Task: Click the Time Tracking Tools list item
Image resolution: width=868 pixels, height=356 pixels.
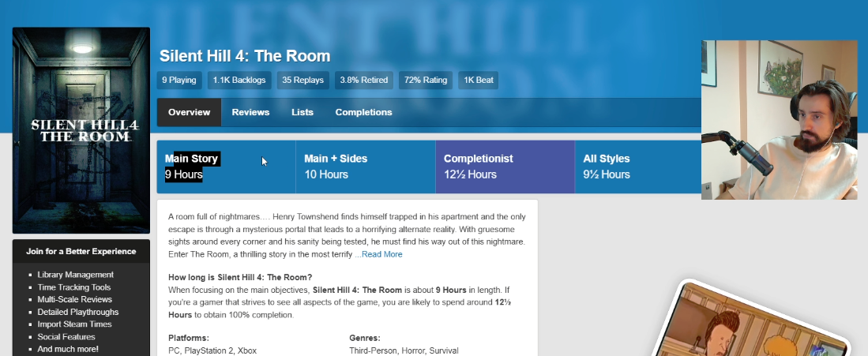Action: point(74,287)
